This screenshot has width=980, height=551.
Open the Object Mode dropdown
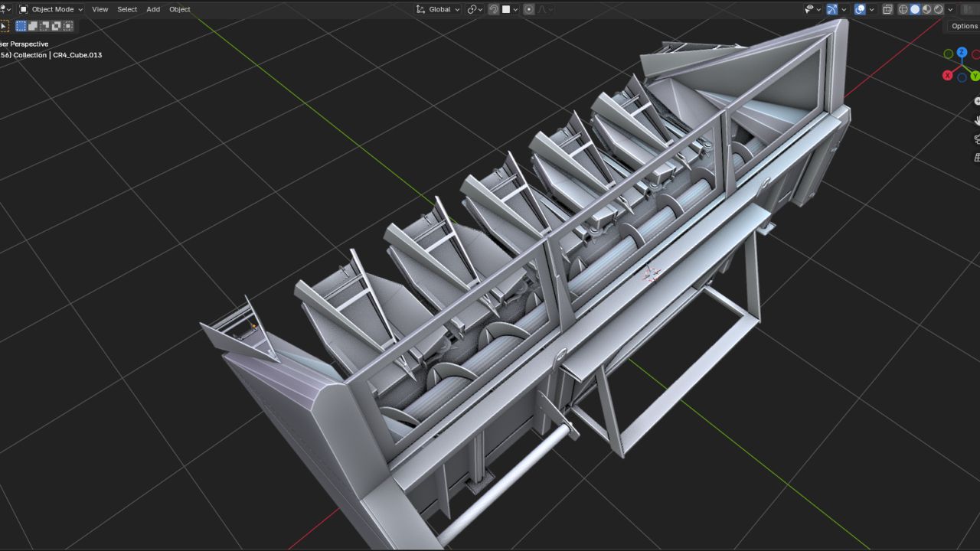coord(51,9)
